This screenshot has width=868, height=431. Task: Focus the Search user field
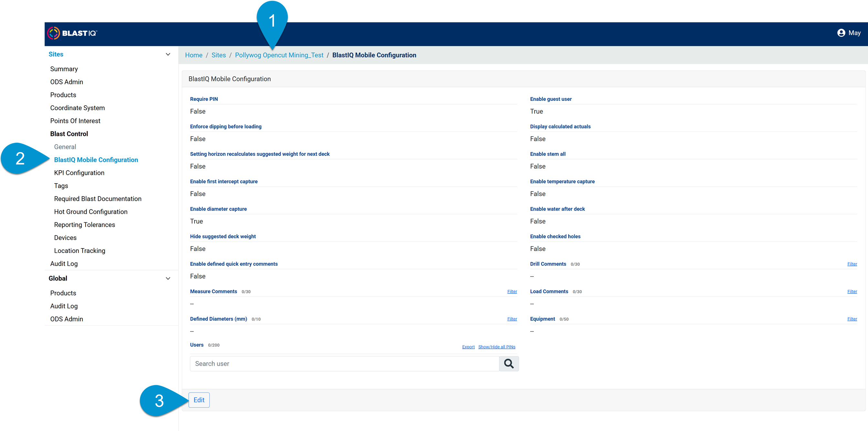[344, 363]
